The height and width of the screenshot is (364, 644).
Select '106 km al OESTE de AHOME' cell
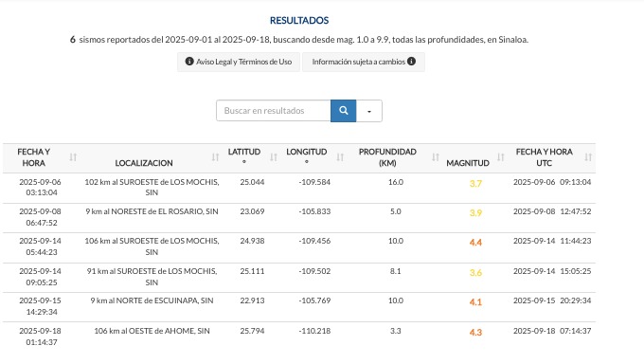(152, 331)
